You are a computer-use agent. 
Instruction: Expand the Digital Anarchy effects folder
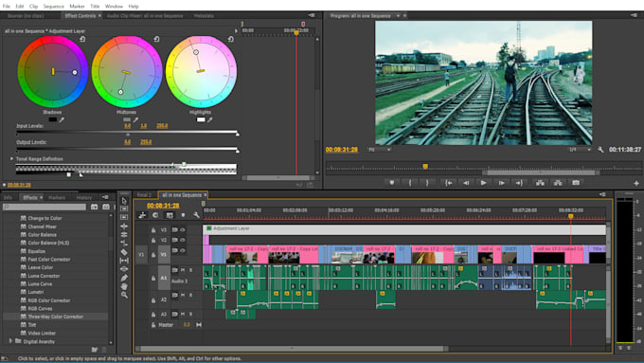pos(11,341)
